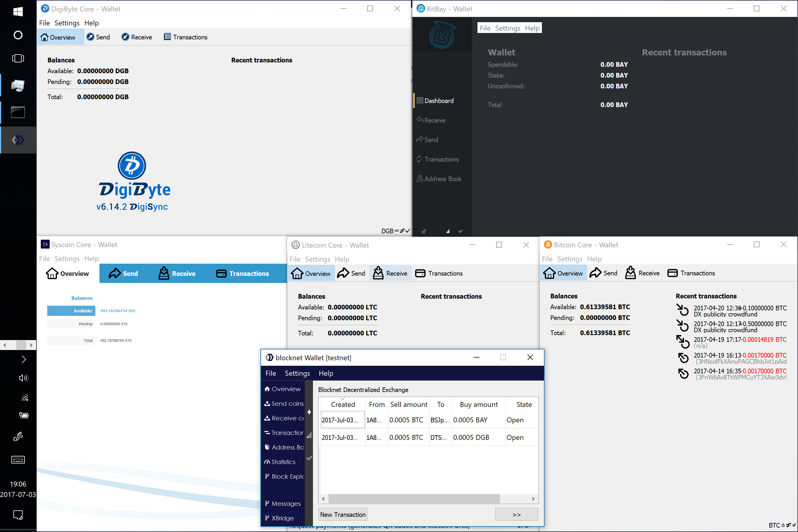Image resolution: width=798 pixels, height=532 pixels.
Task: Click 2017-04-19 17:17 -0.00014819 BTC transaction
Action: (x=731, y=342)
